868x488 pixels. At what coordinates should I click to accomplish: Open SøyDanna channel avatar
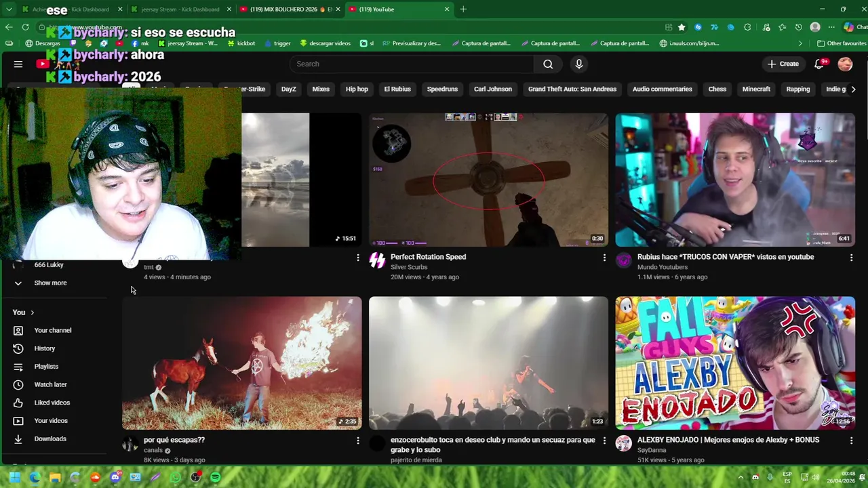point(624,443)
